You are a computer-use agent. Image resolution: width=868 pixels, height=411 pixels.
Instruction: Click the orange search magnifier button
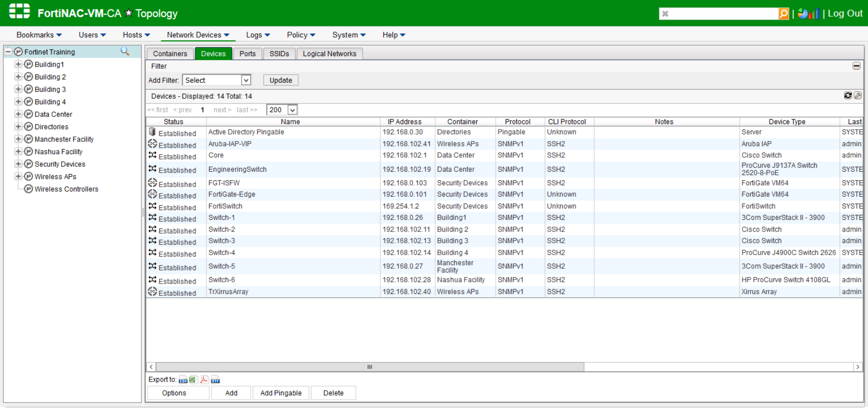pos(783,14)
